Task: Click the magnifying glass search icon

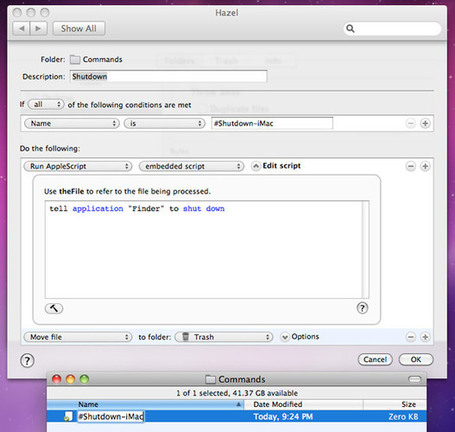Action: coord(350,29)
